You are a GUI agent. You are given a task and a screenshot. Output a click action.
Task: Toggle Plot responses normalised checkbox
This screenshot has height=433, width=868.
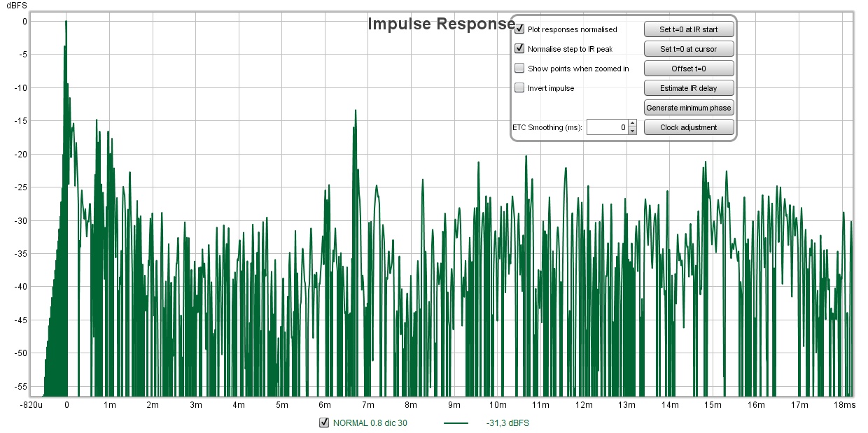point(519,29)
